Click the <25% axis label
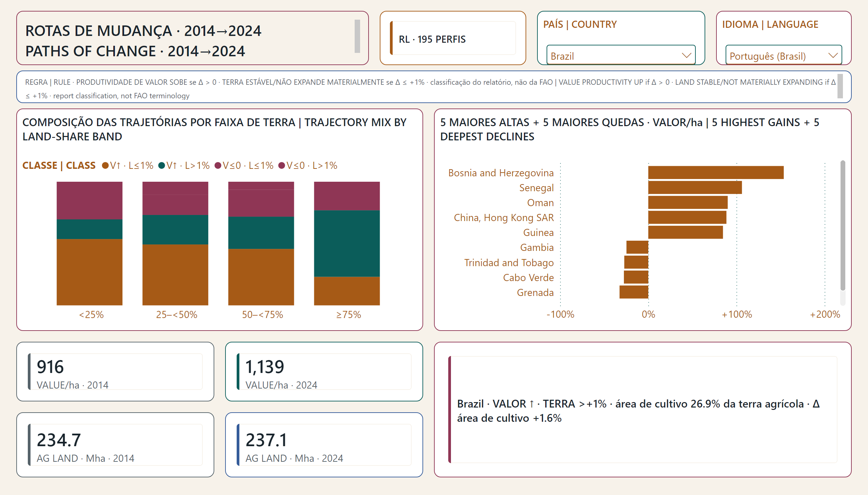This screenshot has height=495, width=868. point(91,315)
